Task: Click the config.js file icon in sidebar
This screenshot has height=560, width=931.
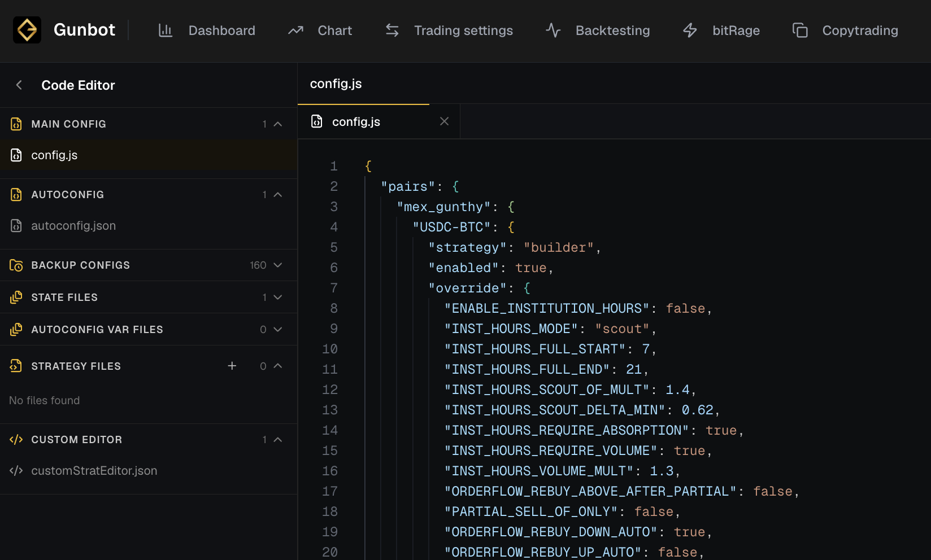Action: 16,155
